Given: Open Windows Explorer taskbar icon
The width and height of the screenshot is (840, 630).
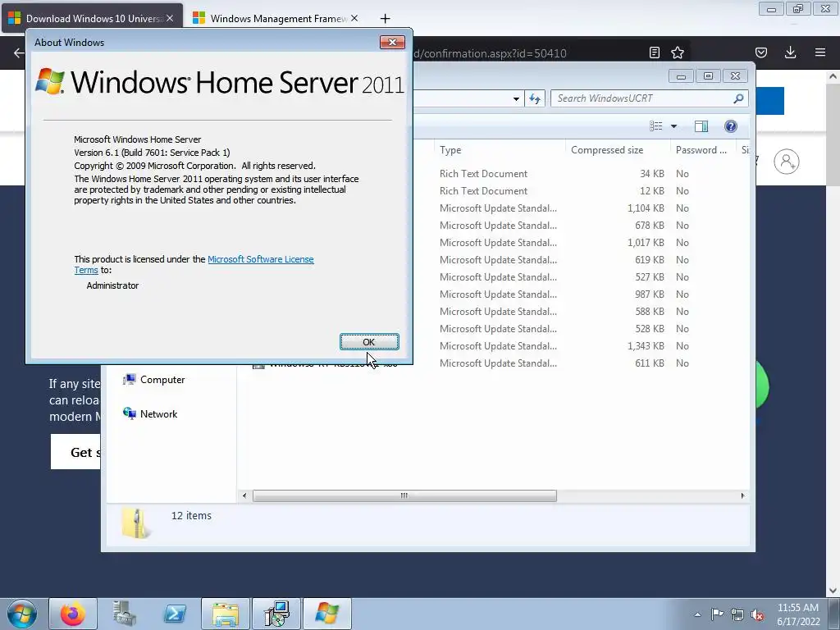Looking at the screenshot, I should [x=226, y=614].
